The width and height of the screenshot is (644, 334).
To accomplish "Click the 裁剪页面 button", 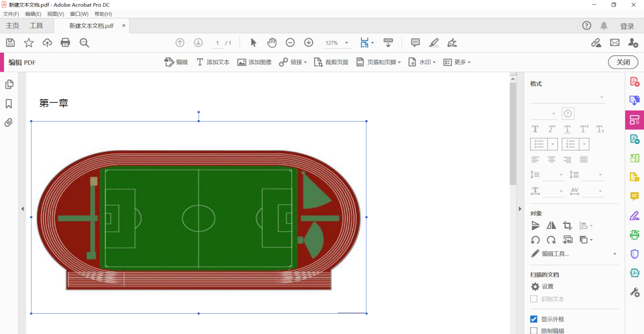I will (x=331, y=62).
